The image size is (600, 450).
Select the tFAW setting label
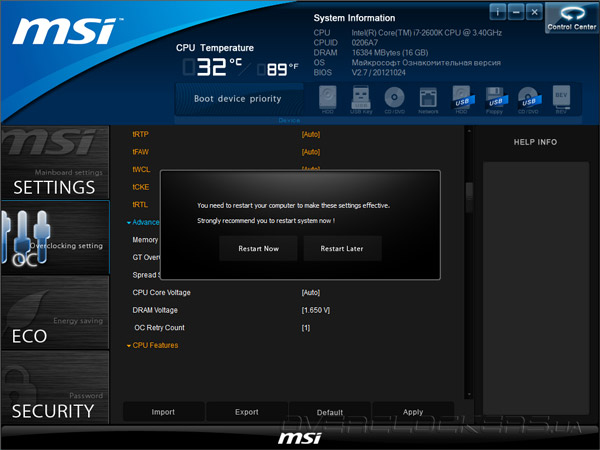pos(140,152)
